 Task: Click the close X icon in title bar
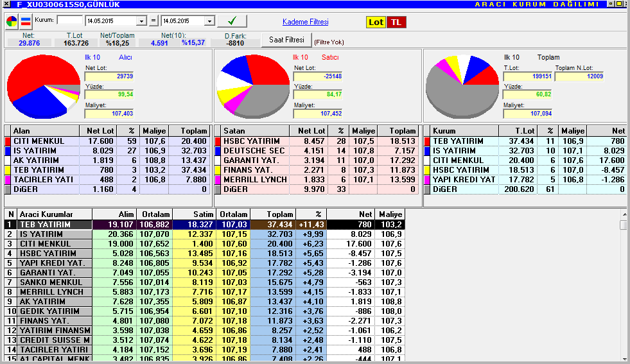pos(6,4)
